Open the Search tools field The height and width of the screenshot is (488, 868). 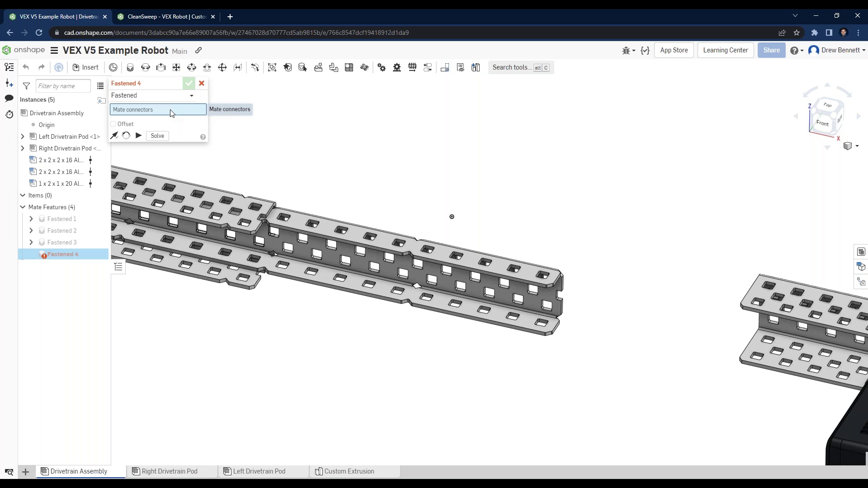[x=521, y=67]
